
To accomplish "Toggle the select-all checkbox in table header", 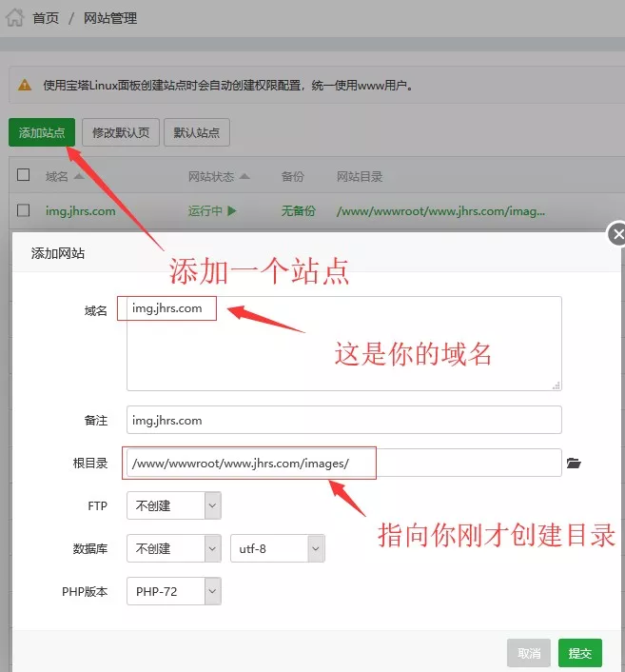I will click(x=23, y=175).
